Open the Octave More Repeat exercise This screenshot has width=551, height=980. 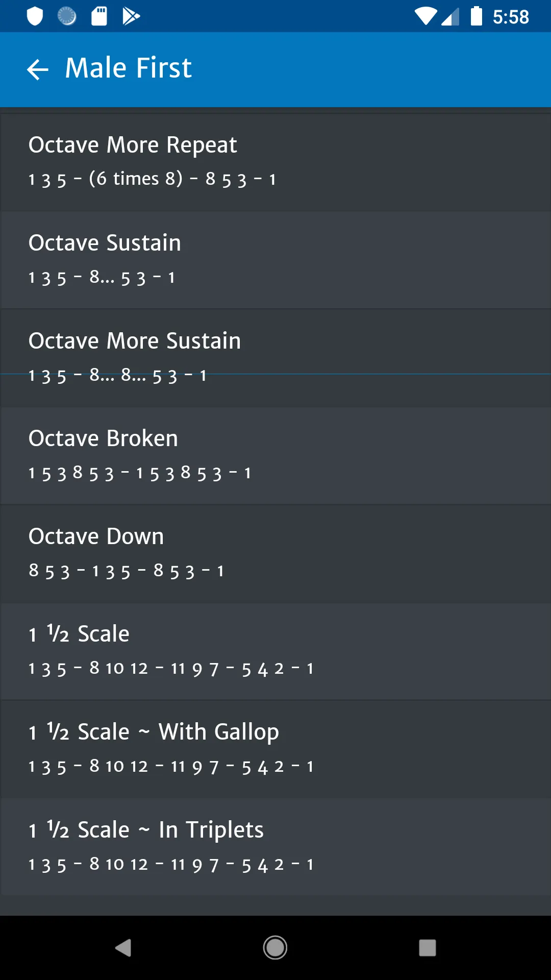tap(275, 162)
